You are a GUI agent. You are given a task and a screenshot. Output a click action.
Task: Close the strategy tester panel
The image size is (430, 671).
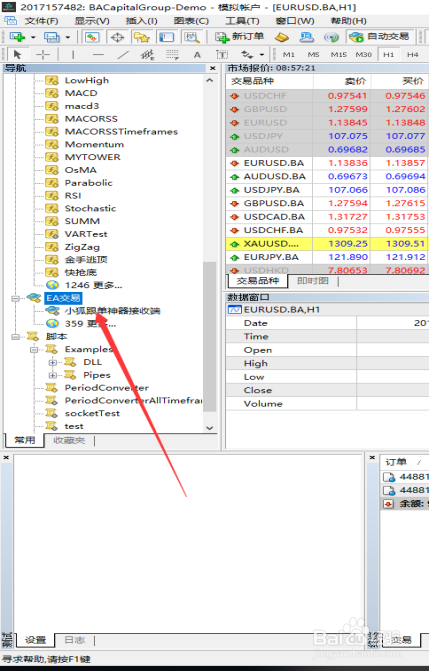click(x=6, y=457)
